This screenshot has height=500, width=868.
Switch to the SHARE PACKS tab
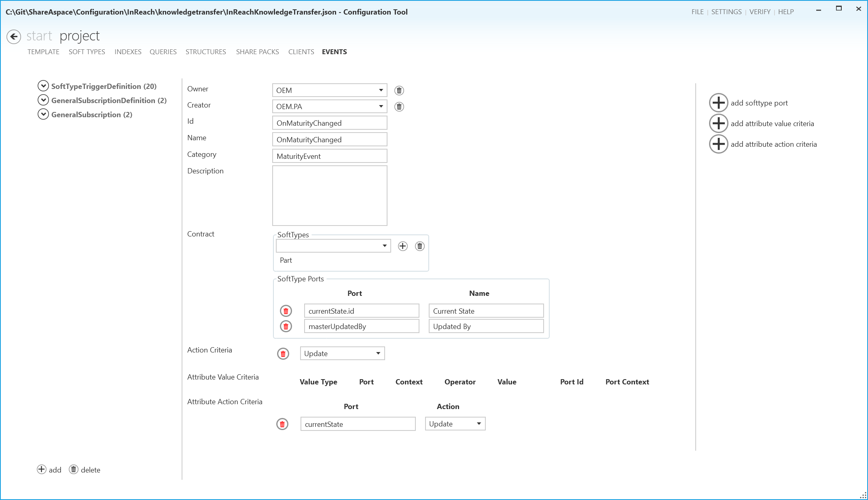click(x=257, y=52)
